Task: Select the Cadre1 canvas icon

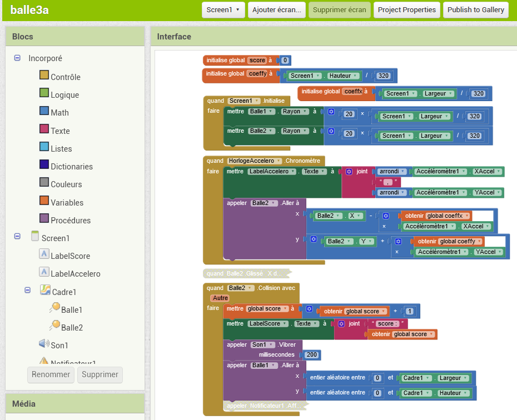Action: click(45, 290)
